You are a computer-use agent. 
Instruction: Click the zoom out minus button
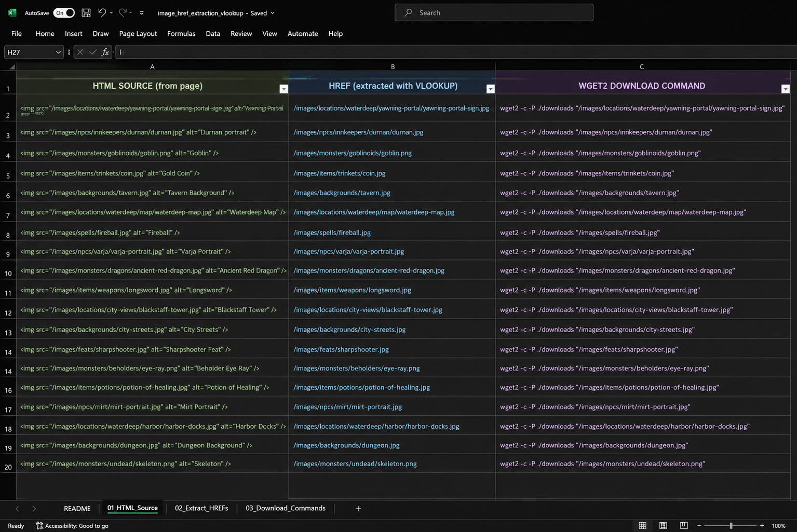pyautogui.click(x=699, y=526)
